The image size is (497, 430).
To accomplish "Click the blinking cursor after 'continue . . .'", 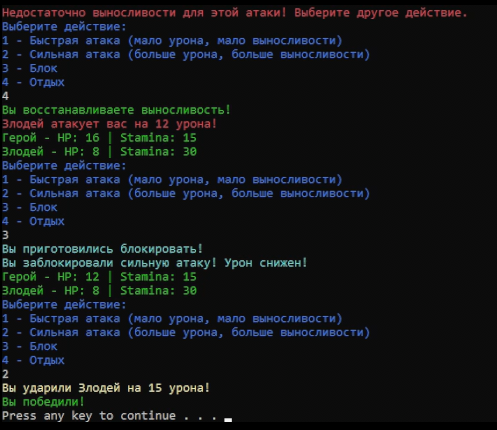I will click(x=228, y=420).
